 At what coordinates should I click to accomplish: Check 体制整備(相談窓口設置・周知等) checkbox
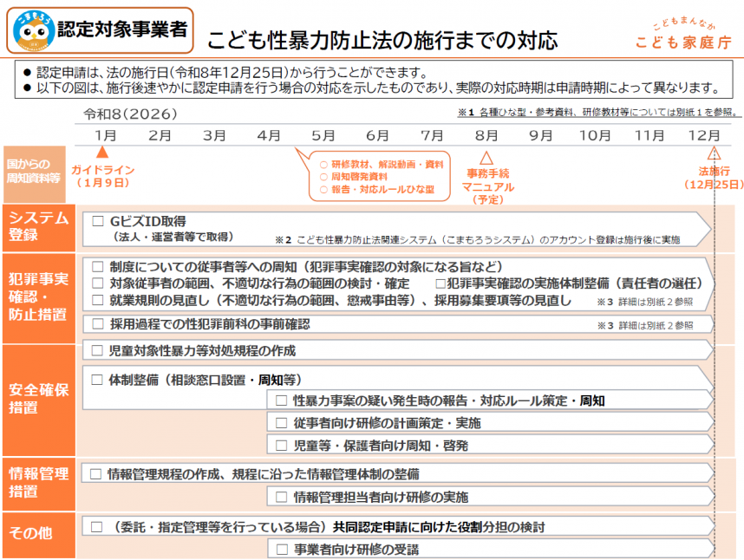pos(97,380)
